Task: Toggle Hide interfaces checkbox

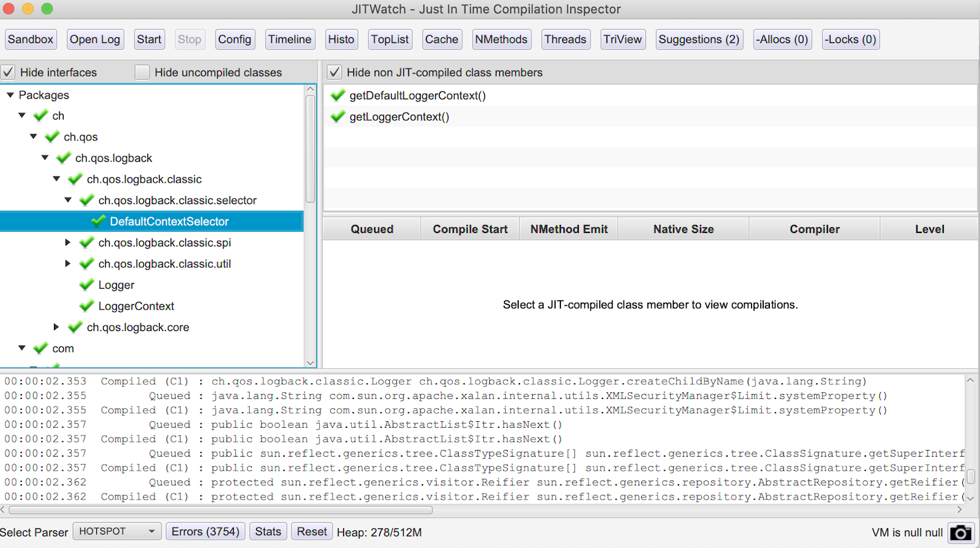Action: coord(8,72)
